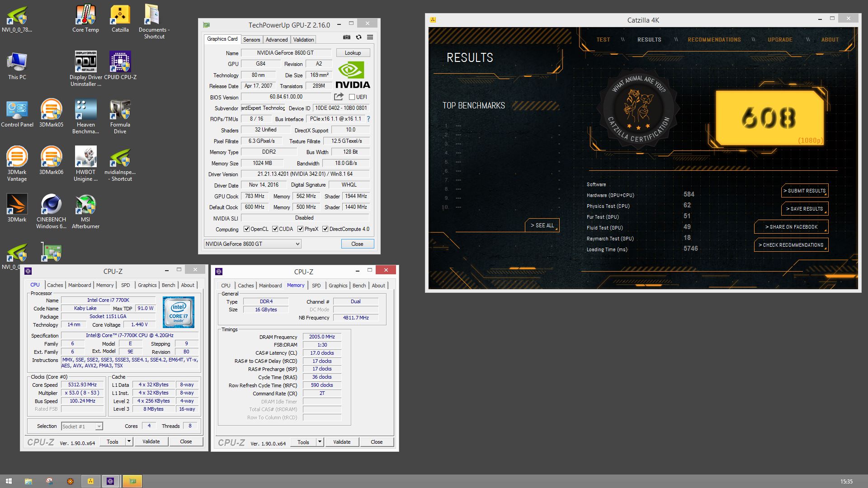This screenshot has height=488, width=868.
Task: Click See All top benchmarks button
Action: point(542,225)
